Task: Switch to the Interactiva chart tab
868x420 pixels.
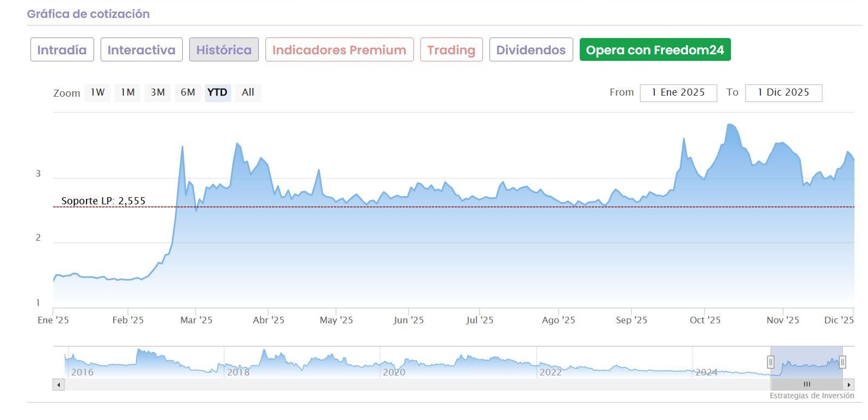Action: (141, 50)
